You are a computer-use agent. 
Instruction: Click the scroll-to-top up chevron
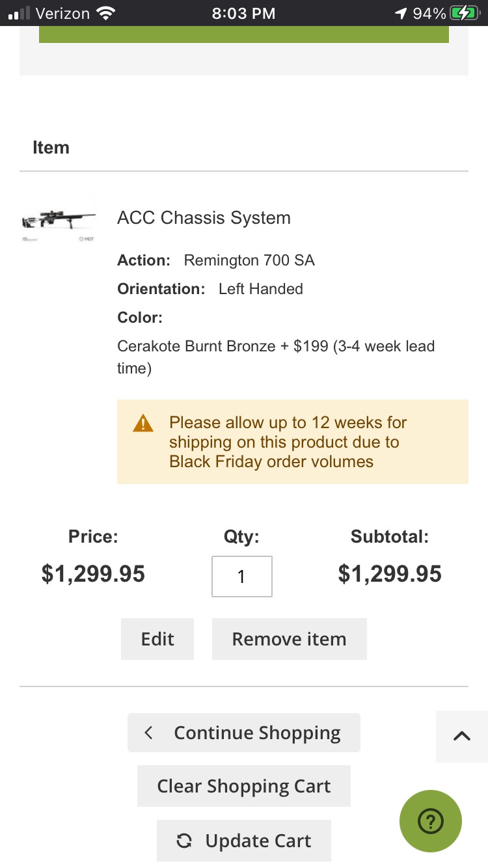[461, 736]
